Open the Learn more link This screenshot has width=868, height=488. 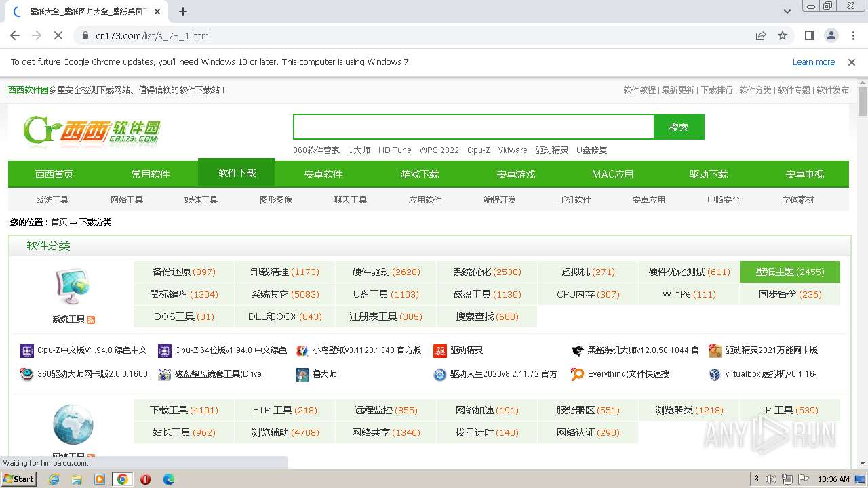click(814, 62)
